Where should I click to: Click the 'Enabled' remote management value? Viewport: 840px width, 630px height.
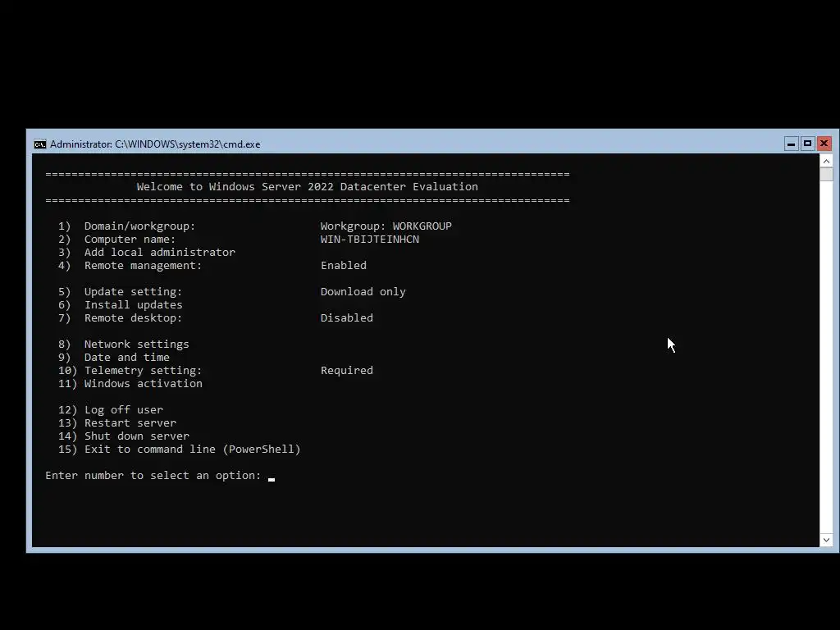[x=344, y=265]
